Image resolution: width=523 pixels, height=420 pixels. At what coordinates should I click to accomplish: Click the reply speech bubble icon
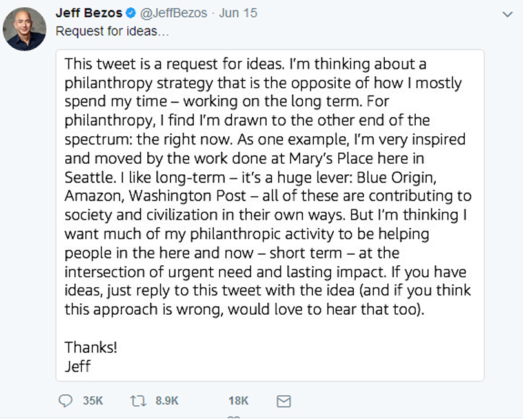66,401
